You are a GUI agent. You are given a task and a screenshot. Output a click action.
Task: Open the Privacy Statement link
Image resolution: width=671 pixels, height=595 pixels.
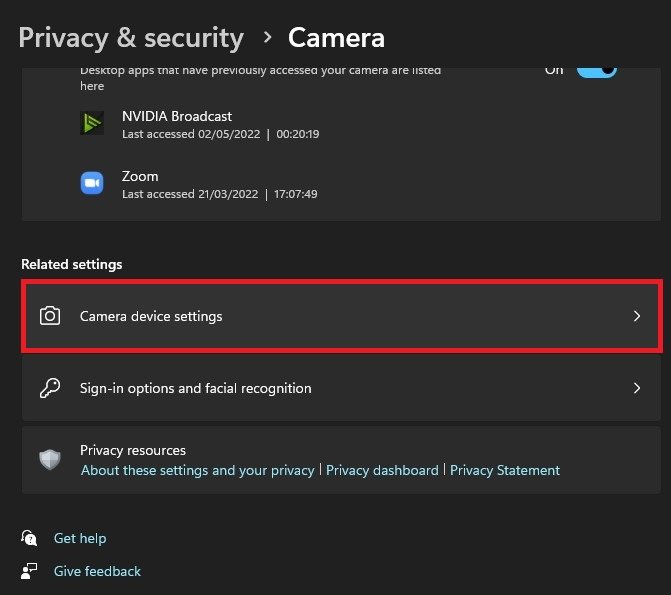pos(505,470)
